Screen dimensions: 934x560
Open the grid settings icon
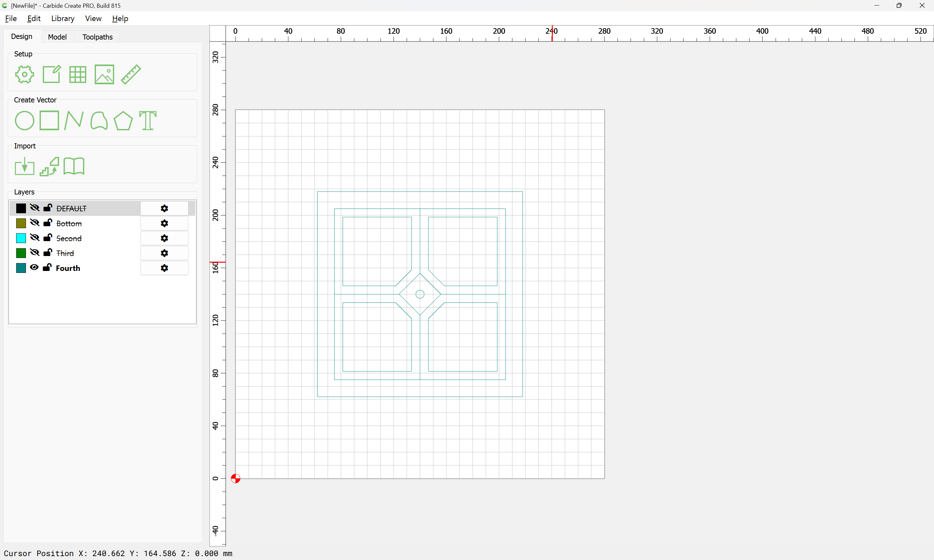coord(78,74)
